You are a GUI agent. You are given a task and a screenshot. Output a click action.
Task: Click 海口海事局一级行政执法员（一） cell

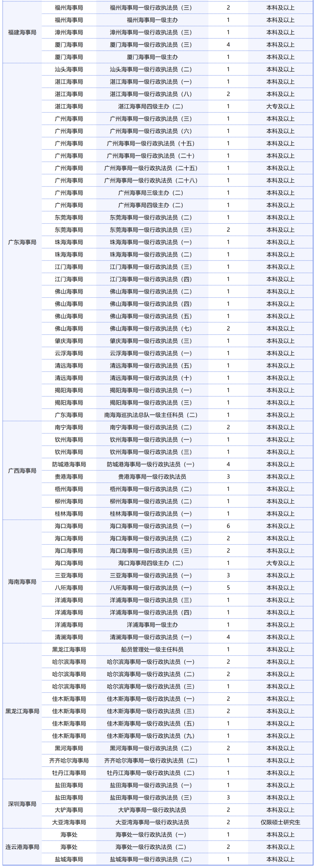pos(152,526)
